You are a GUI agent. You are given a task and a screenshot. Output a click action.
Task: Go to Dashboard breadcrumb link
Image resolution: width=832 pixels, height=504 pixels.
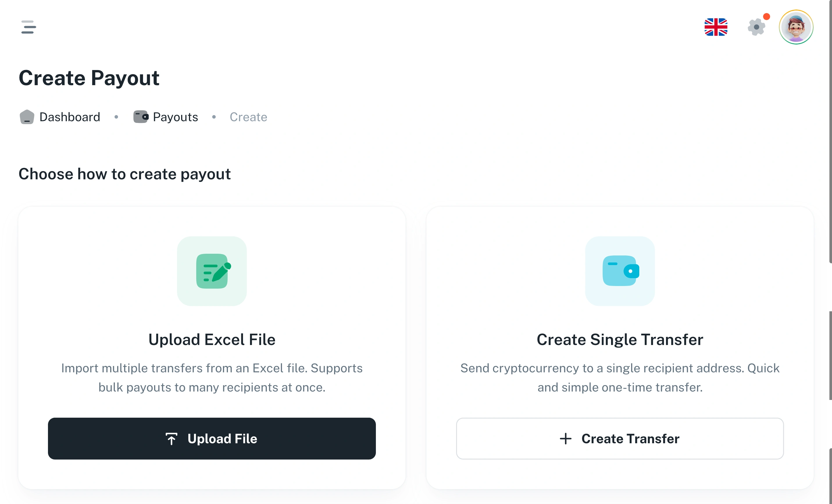pos(69,117)
